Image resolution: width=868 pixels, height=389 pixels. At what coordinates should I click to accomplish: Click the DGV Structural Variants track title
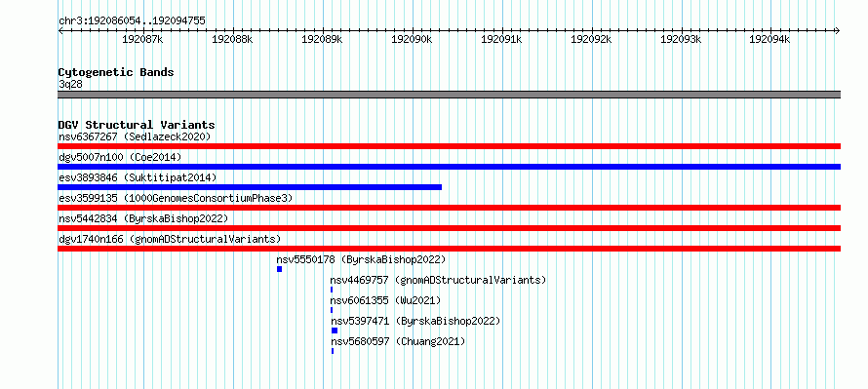tap(137, 125)
